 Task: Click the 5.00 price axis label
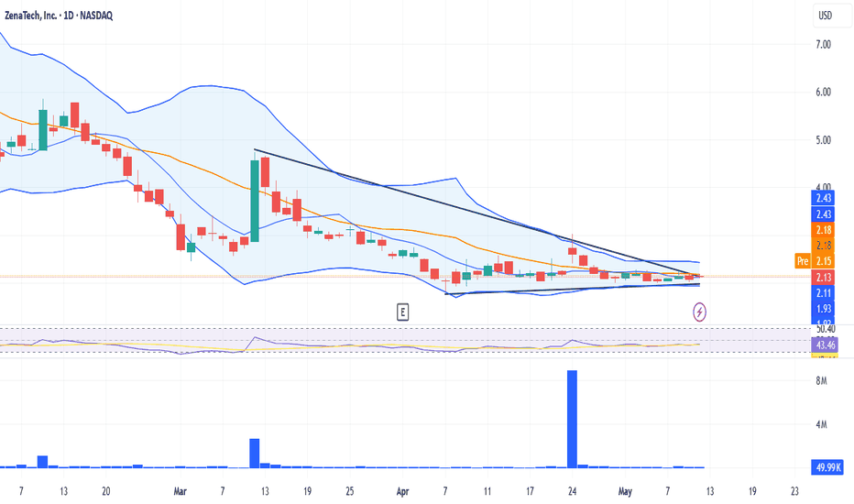[x=823, y=140]
